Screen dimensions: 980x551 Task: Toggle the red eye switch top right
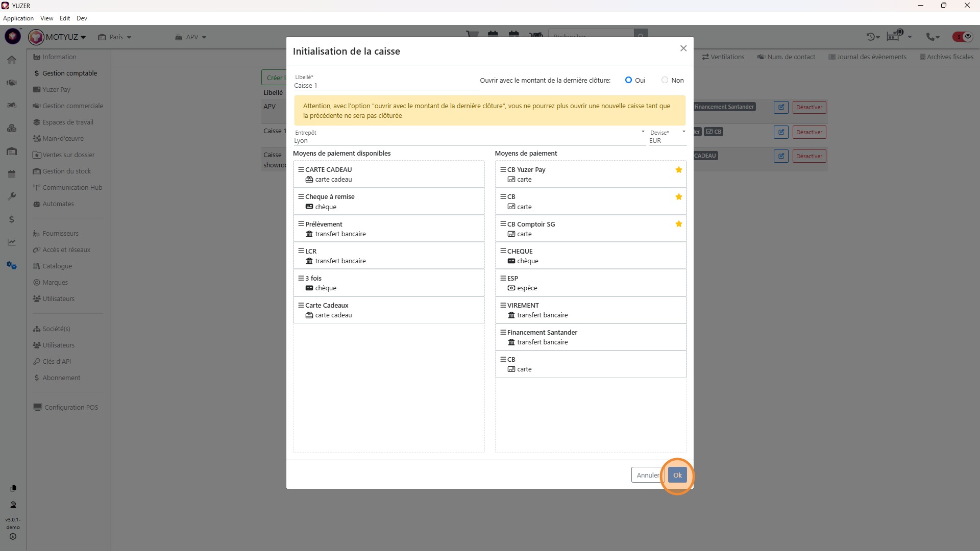click(x=962, y=37)
